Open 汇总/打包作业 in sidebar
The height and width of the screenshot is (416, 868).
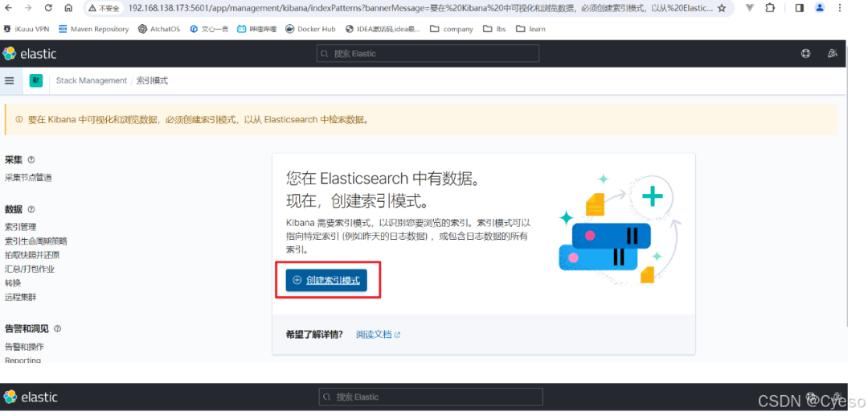30,270
